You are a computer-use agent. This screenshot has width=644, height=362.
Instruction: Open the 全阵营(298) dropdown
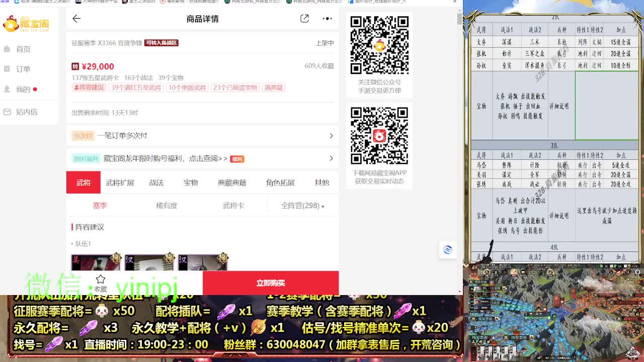[x=302, y=206]
